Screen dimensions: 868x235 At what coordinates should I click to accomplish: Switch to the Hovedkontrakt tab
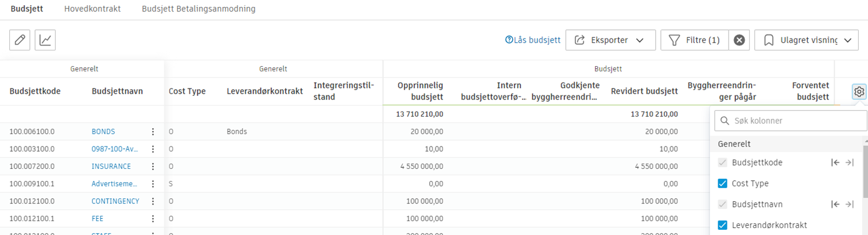coord(92,9)
